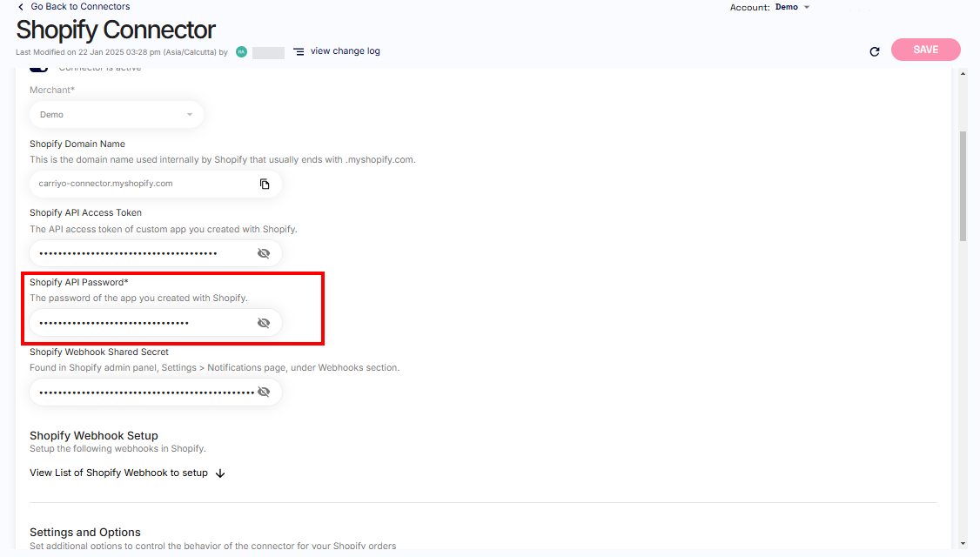Click the Shopify Domain Name field
This screenshot has width=980, height=557.
[x=155, y=184]
